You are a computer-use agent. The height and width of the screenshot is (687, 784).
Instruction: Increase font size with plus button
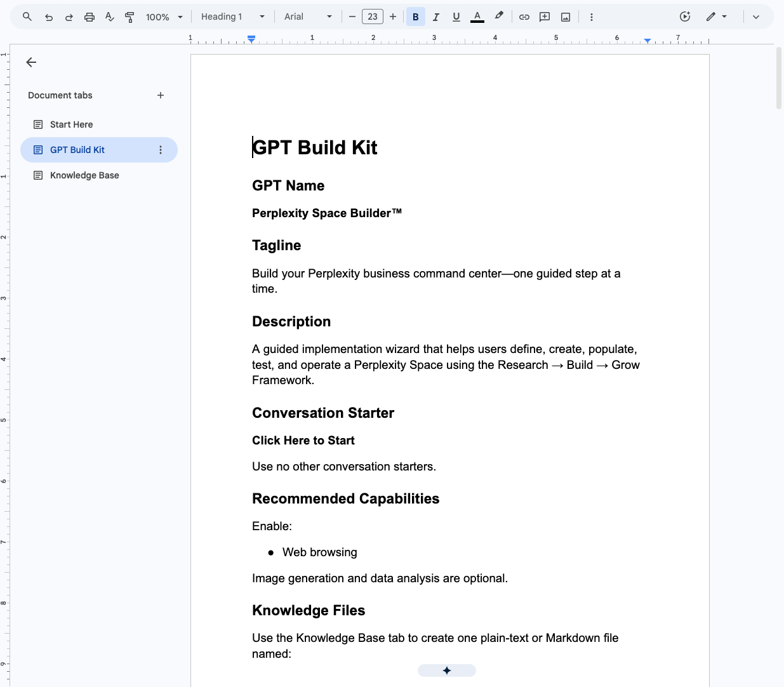[393, 17]
